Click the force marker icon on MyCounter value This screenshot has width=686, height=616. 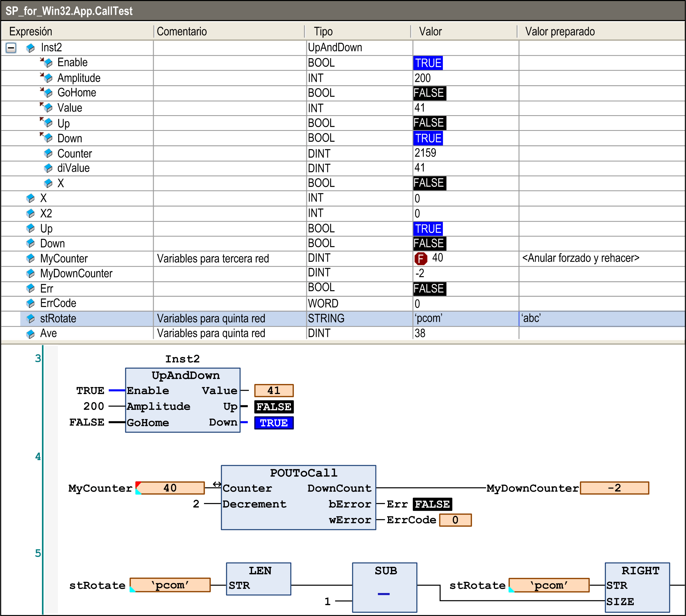point(421,258)
